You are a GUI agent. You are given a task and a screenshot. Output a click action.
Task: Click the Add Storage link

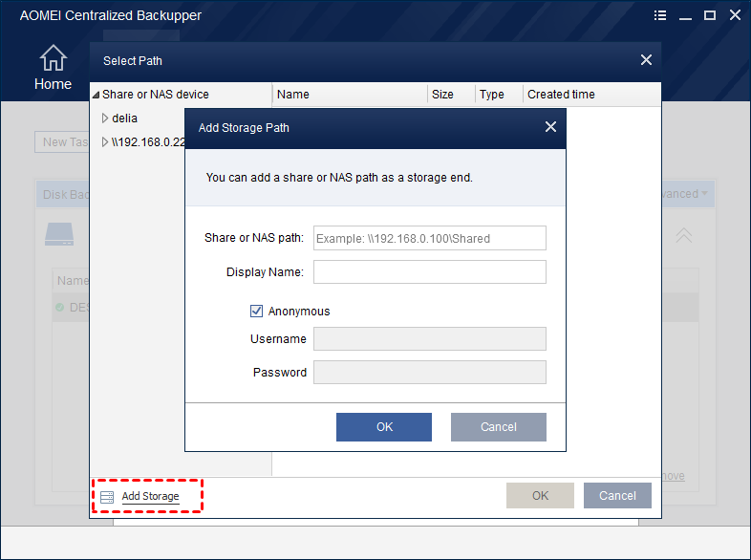click(150, 496)
